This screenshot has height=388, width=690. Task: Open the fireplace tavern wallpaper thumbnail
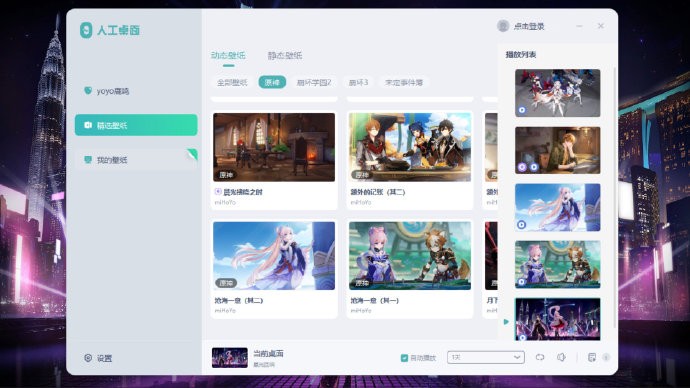click(274, 147)
